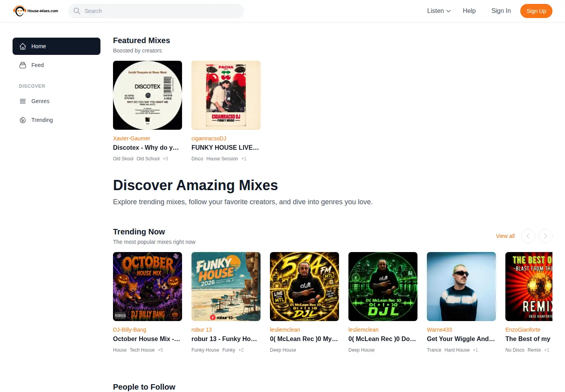The height and width of the screenshot is (392, 565).
Task: Open the mix title 'FUNKY HOUSE LIVE…'
Action: pos(225,147)
